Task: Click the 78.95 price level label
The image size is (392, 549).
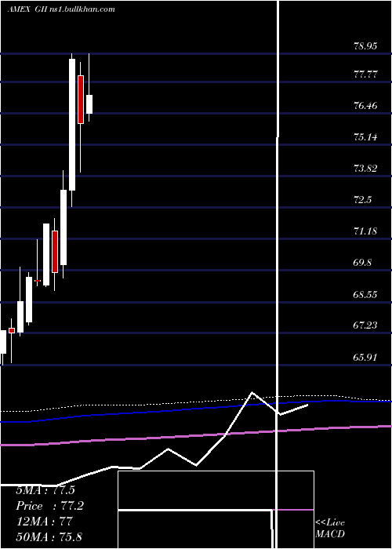Action: (365, 46)
